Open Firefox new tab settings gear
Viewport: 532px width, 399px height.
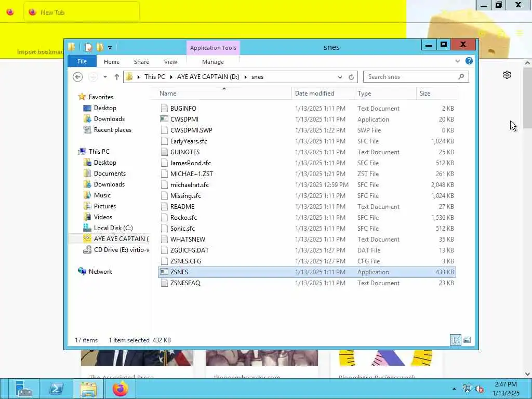[507, 75]
